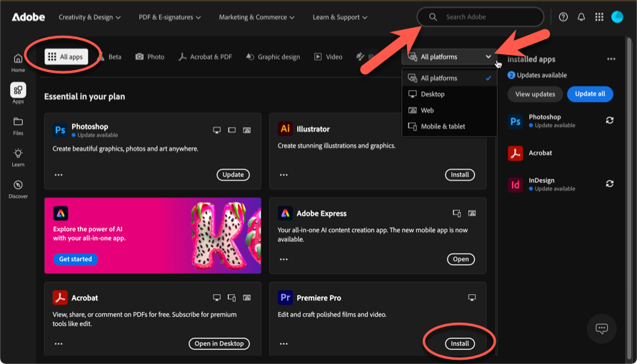This screenshot has width=637, height=364.
Task: Click "Essential in your plan" heading
Action: 84,96
